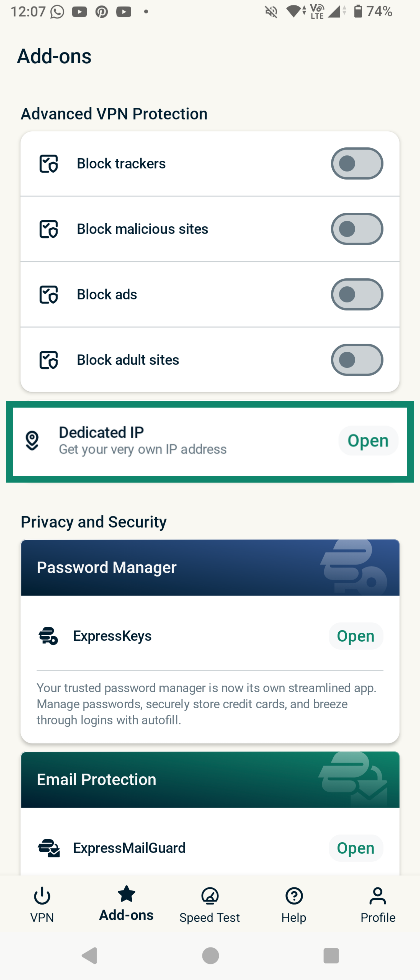Turn on Block malicious sites switch
420x980 pixels.
point(357,229)
